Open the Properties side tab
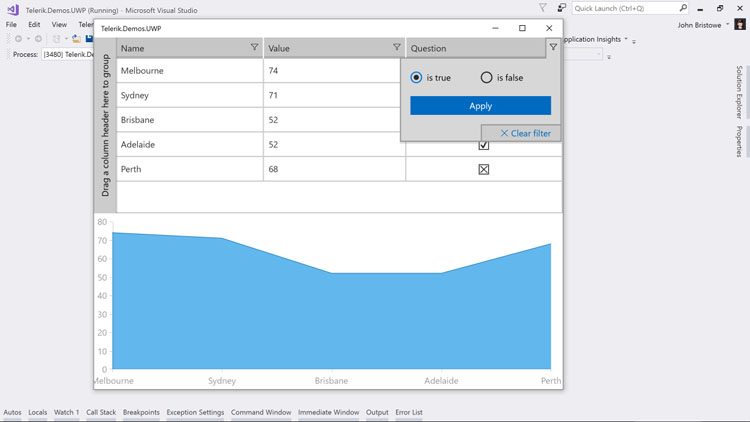 (739, 142)
